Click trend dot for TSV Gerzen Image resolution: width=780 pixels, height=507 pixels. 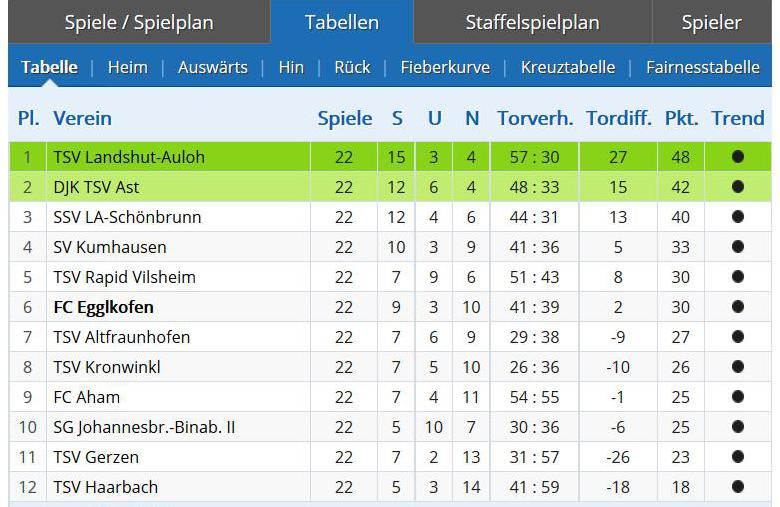[x=738, y=457]
